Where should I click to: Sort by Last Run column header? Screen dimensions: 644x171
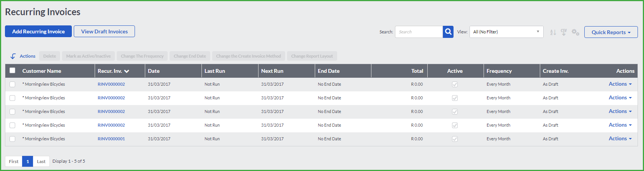click(215, 71)
